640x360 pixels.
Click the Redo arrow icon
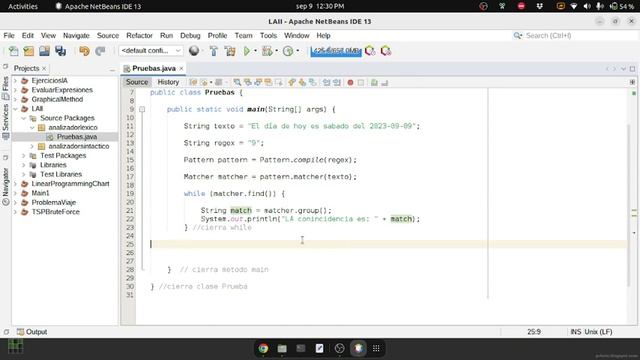coord(100,51)
